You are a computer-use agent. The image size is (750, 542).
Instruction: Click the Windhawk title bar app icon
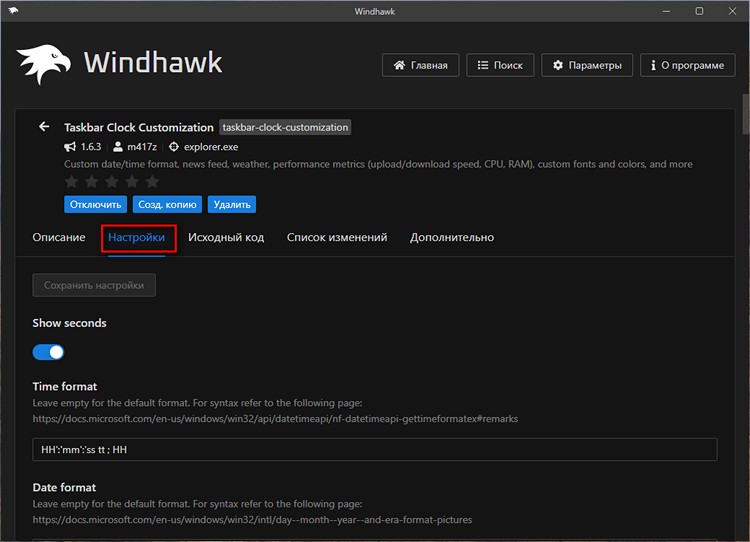pyautogui.click(x=13, y=11)
